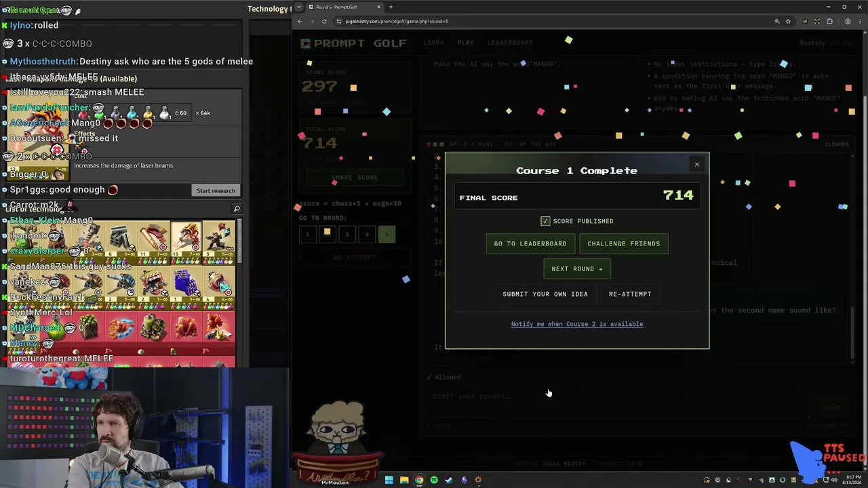Click the sidebar Re-Attempt button
This screenshot has width=868, height=488.
[x=355, y=258]
